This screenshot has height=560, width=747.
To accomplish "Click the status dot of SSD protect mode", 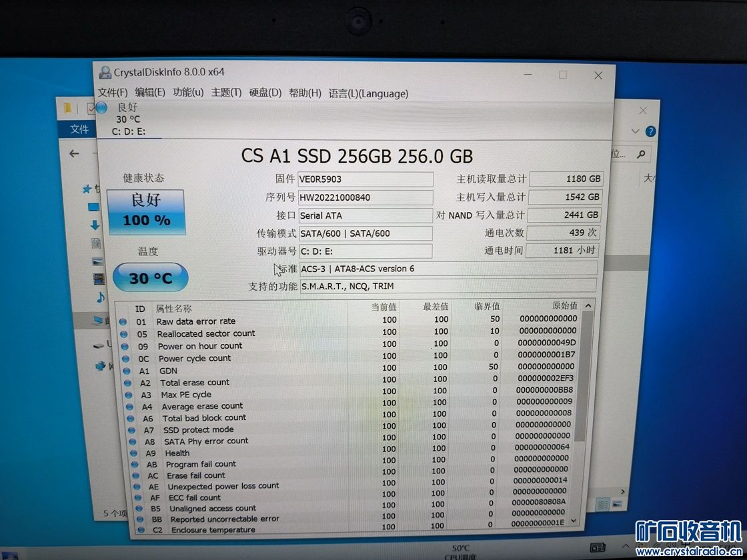I will click(131, 431).
